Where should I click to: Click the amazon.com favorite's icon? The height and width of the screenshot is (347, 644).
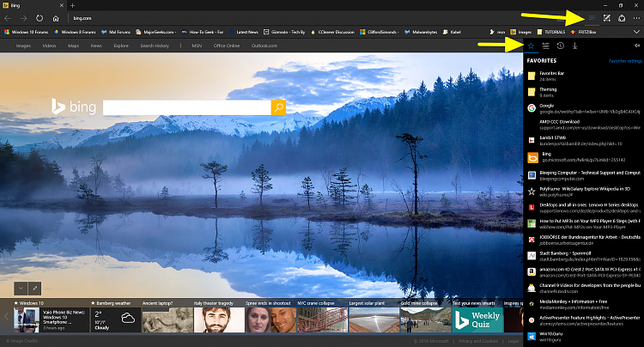[532, 271]
